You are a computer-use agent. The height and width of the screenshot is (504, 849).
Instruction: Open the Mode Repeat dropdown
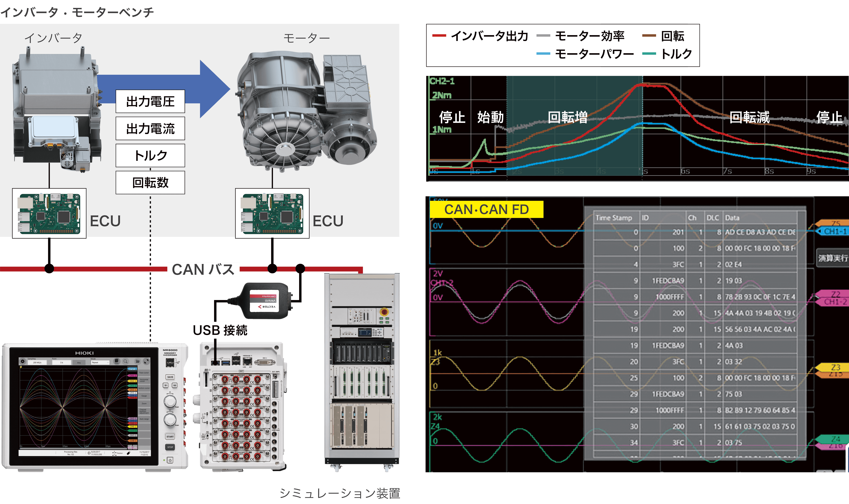(100, 362)
